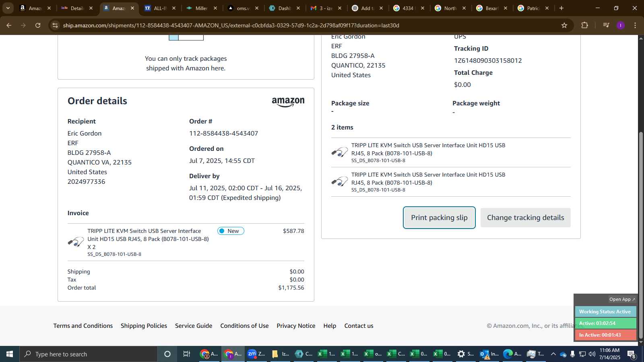Open Cortana circle icon on taskbar
Image resolution: width=644 pixels, height=362 pixels.
pyautogui.click(x=167, y=354)
